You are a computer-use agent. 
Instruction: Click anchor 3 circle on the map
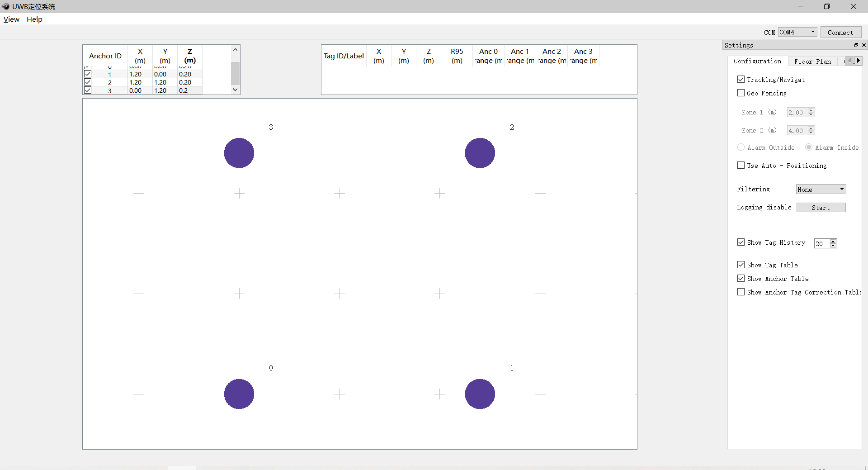click(239, 153)
